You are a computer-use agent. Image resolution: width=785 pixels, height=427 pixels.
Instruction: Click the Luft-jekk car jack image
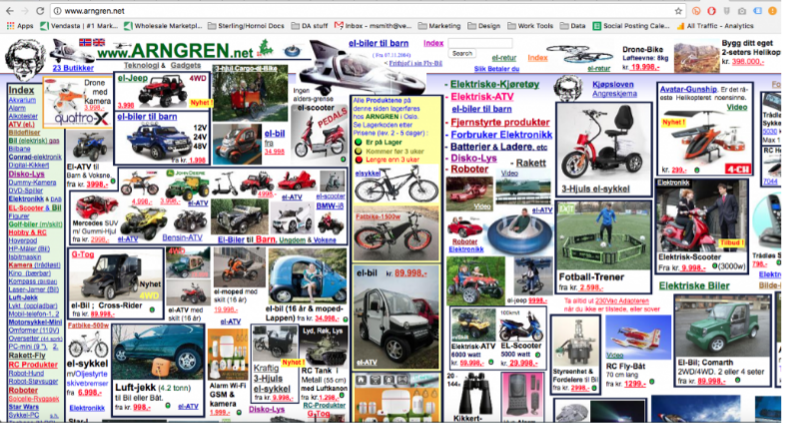click(x=158, y=353)
